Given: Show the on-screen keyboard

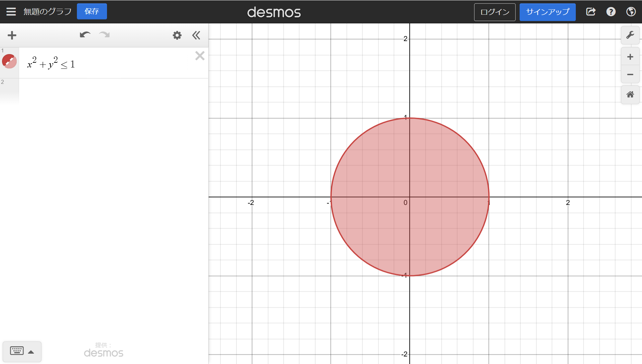Looking at the screenshot, I should (17, 351).
